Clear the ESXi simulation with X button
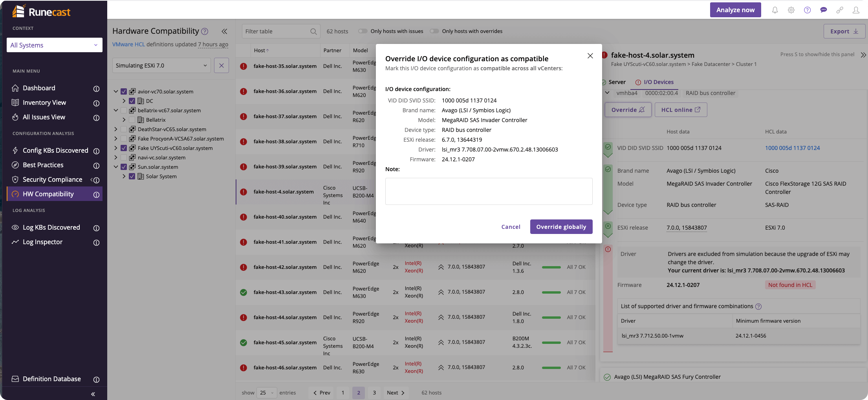Viewport: 868px width, 400px height. point(222,66)
